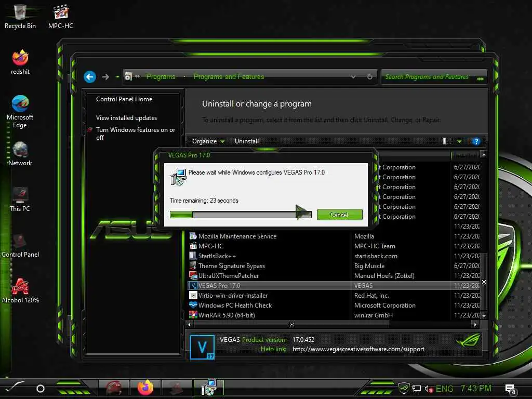Click the network tray icon
This screenshot has width=532, height=399.
(417, 389)
